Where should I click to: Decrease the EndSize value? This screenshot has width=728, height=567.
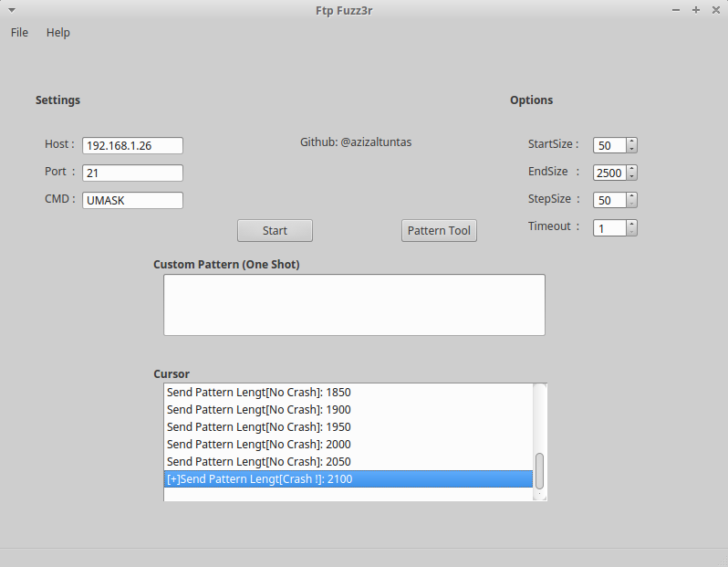pyautogui.click(x=631, y=176)
